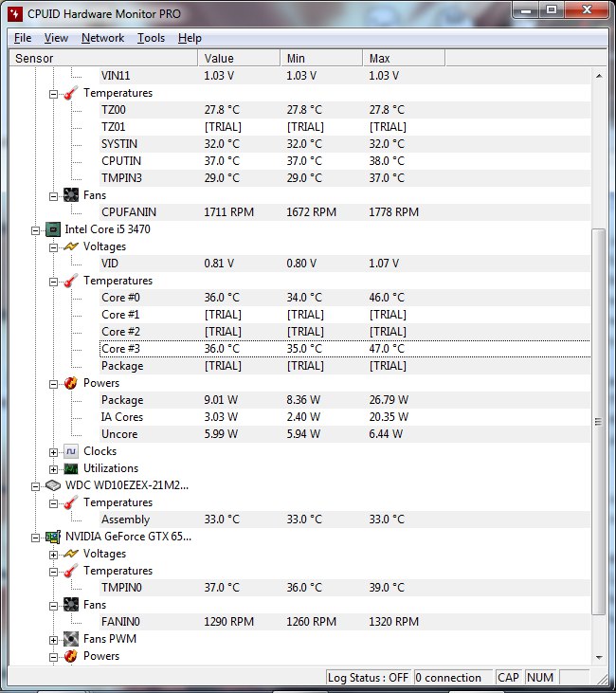Viewport: 616px width, 693px height.
Task: Click the flame icon beside the Powers group above IA Cores
Action: (x=71, y=383)
